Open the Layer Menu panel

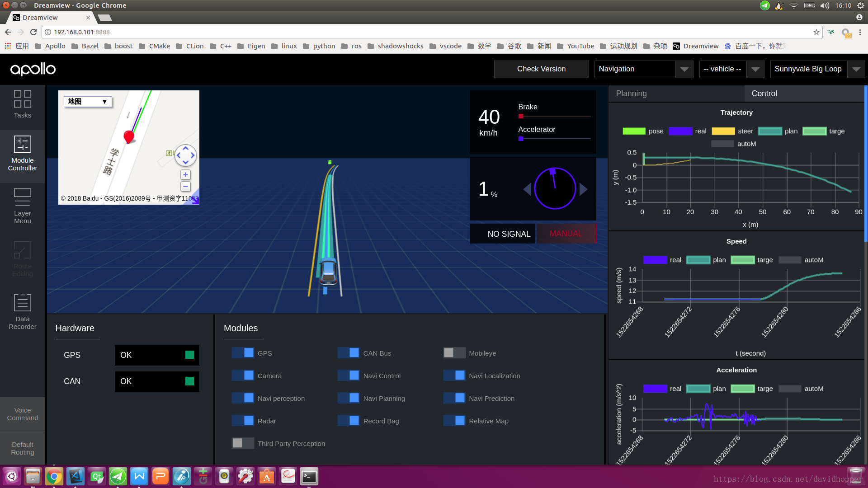click(x=22, y=206)
